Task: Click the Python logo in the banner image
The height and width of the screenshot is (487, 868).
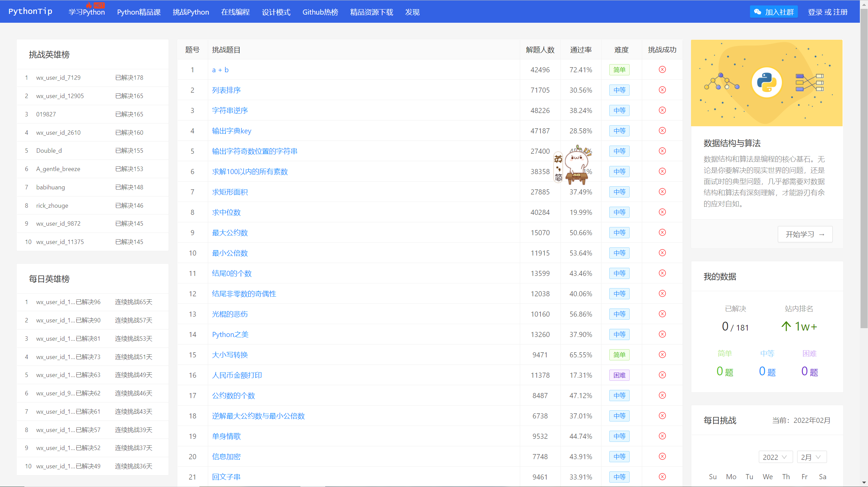Action: [767, 82]
